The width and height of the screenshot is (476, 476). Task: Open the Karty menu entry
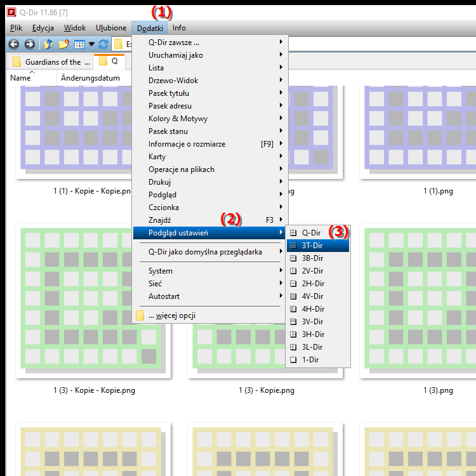[210, 157]
